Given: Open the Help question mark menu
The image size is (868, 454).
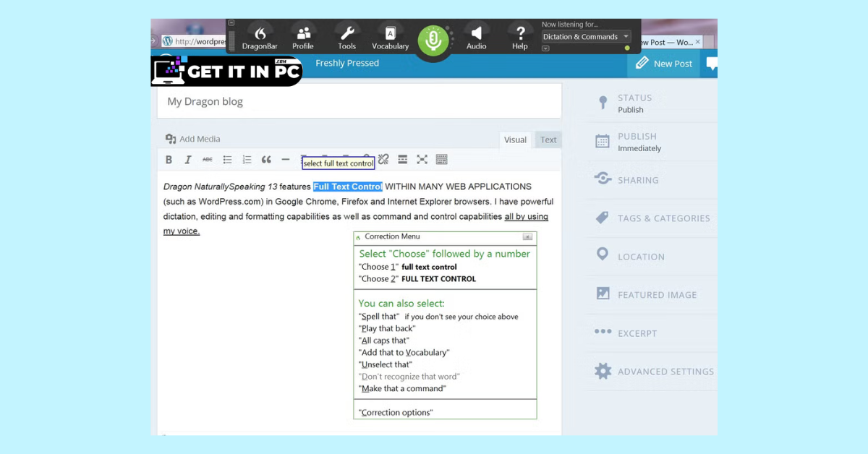Looking at the screenshot, I should click(520, 38).
